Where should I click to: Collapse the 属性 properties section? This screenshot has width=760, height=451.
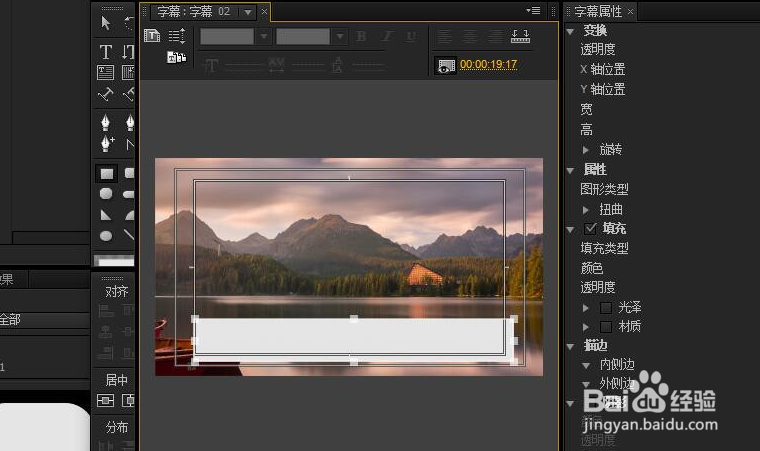tap(570, 171)
